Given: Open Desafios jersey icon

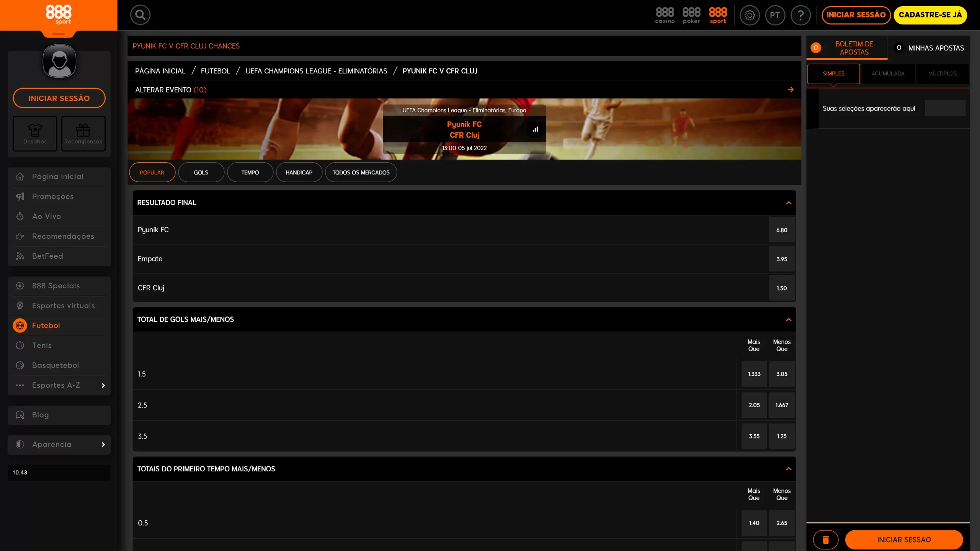Looking at the screenshot, I should click(x=35, y=134).
